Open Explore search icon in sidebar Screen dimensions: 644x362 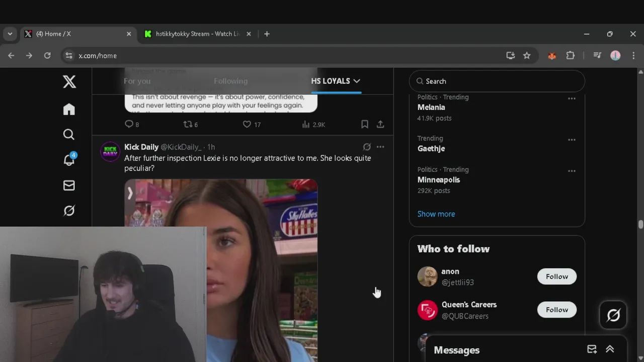69,134
